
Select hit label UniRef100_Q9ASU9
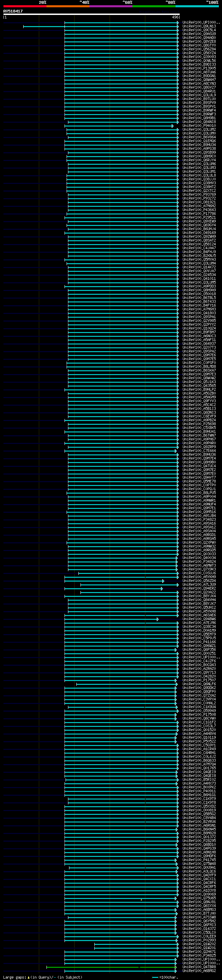point(199,34)
